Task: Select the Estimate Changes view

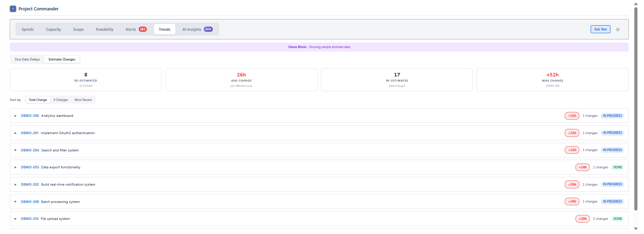Action: pos(62,59)
